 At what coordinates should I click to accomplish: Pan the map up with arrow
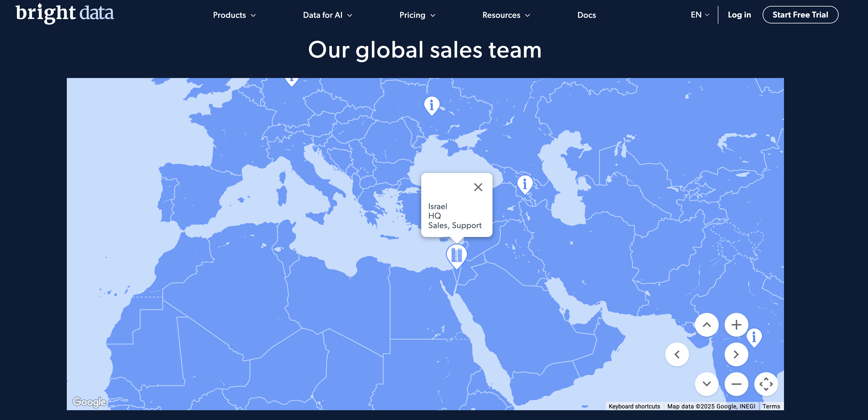click(707, 325)
